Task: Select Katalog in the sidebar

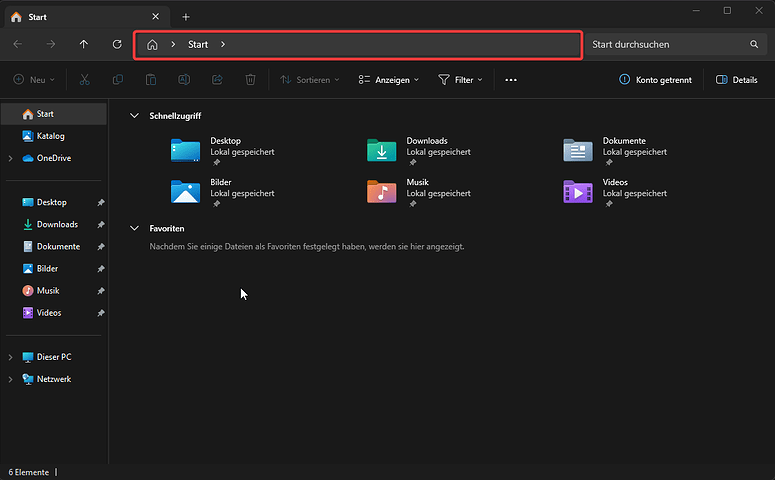Action: click(50, 136)
